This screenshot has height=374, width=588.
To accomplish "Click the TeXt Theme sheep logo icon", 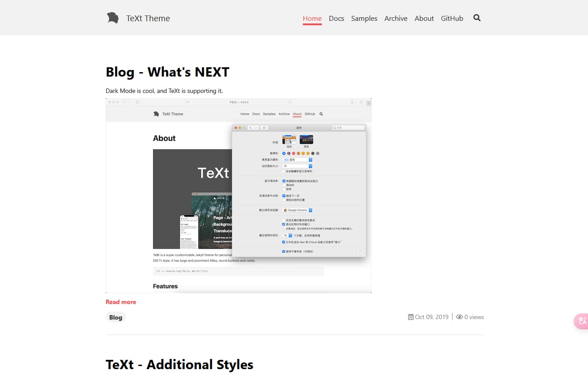I will click(x=113, y=18).
